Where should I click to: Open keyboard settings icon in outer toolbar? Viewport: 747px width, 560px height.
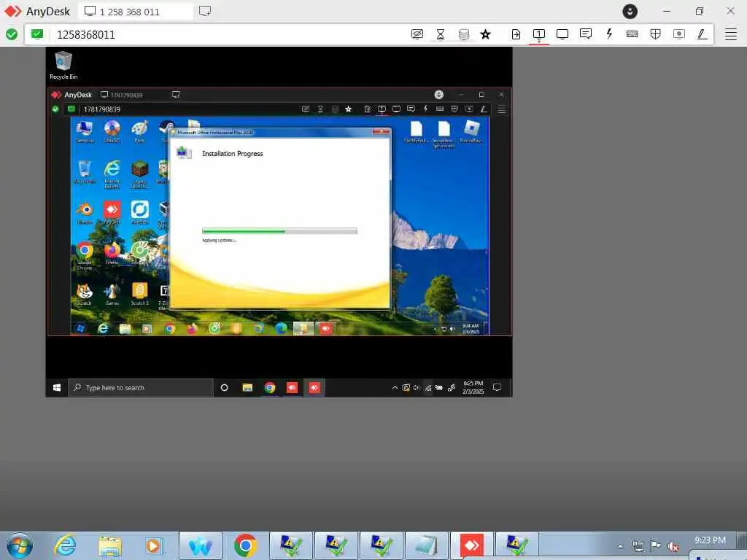pyautogui.click(x=632, y=34)
